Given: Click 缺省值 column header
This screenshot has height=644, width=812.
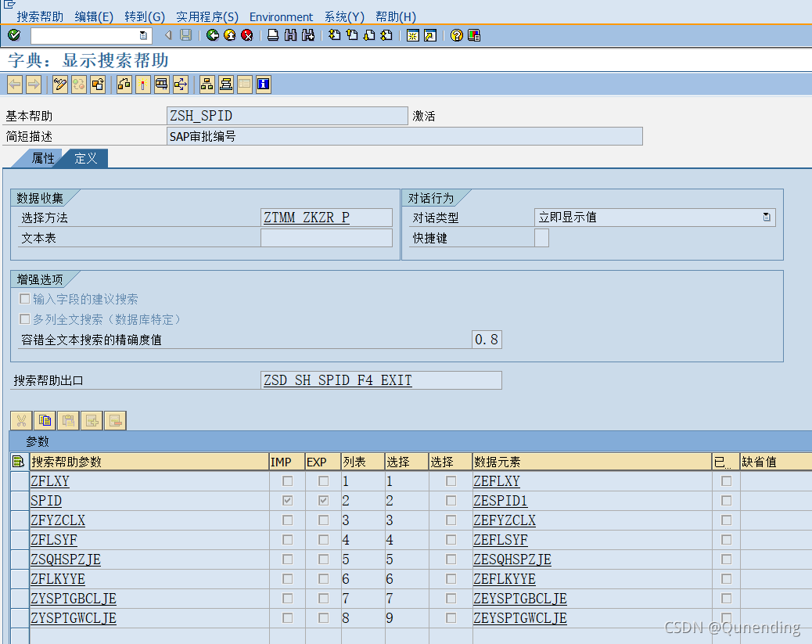Looking at the screenshot, I should click(x=776, y=461).
